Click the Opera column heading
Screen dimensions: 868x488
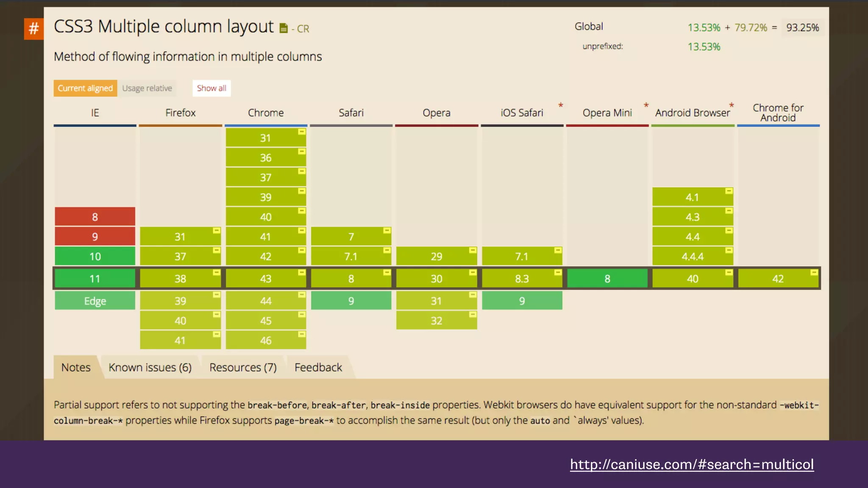437,113
